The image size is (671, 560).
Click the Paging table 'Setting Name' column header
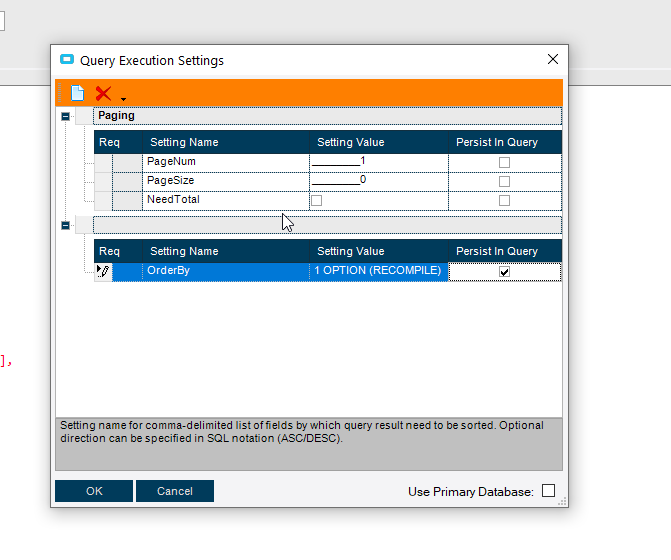click(226, 142)
